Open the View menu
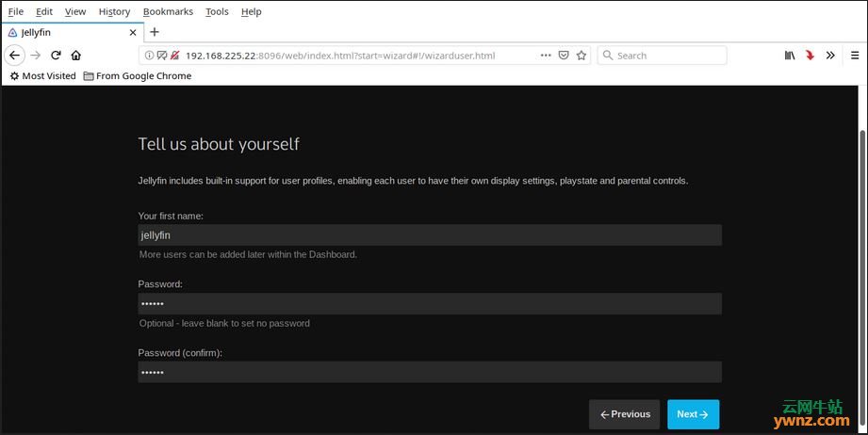The width and height of the screenshot is (868, 435). click(x=75, y=11)
